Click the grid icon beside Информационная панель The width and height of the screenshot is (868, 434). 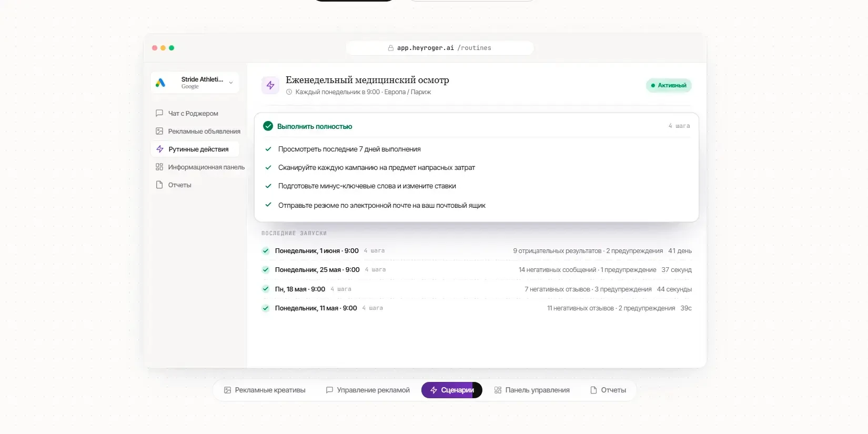pyautogui.click(x=159, y=167)
